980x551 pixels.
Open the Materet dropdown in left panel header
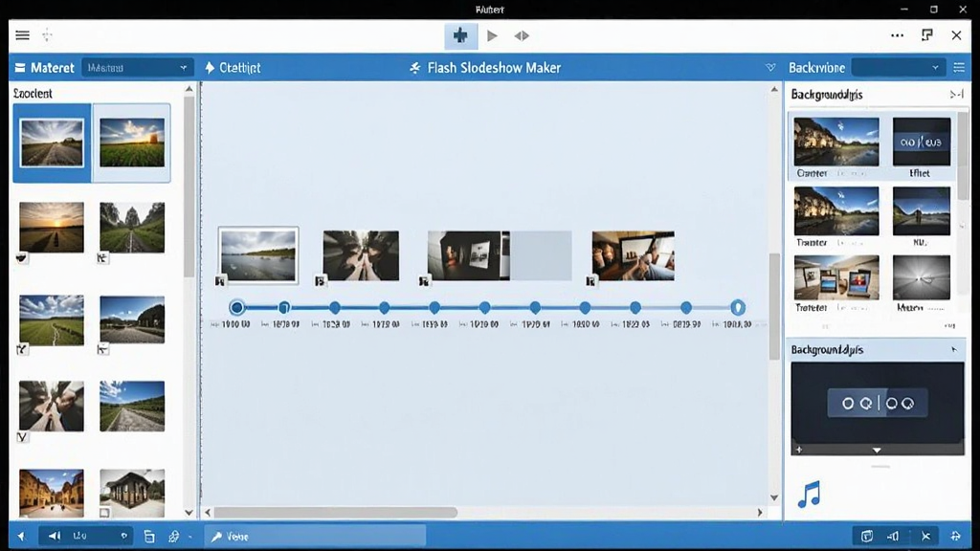pos(138,68)
